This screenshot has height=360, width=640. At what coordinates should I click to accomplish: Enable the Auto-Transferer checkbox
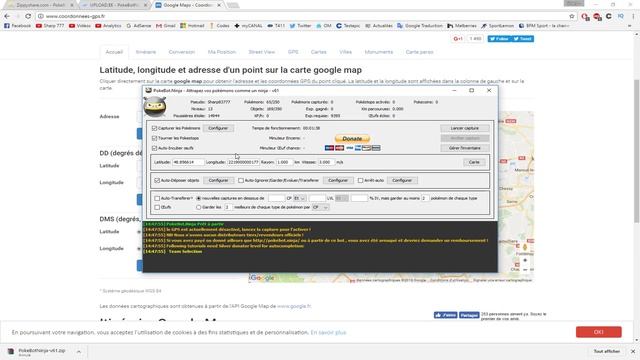coord(157,198)
